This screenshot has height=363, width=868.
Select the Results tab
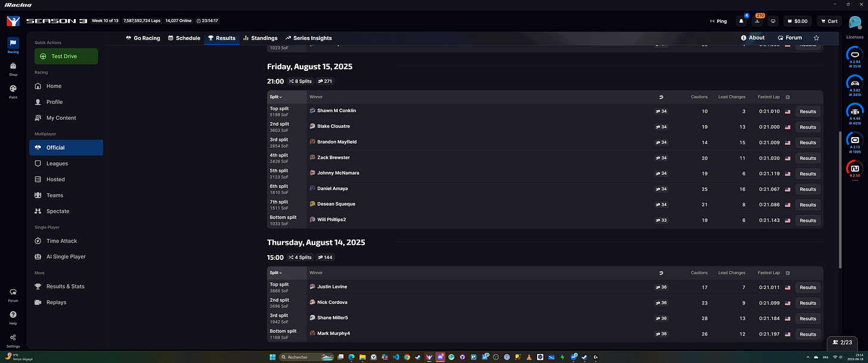tap(222, 38)
